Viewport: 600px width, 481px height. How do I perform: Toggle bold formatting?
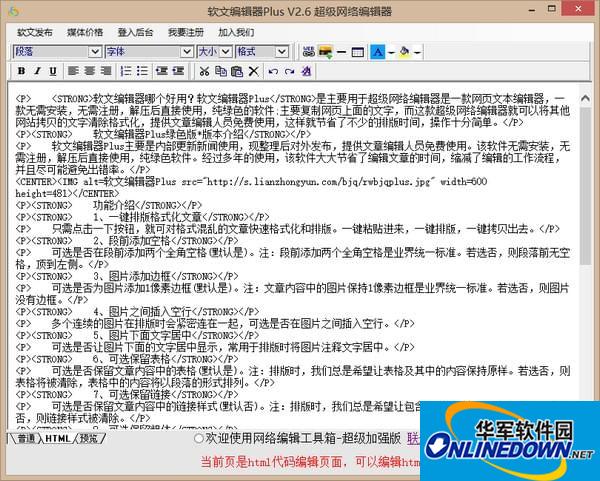[x=22, y=71]
